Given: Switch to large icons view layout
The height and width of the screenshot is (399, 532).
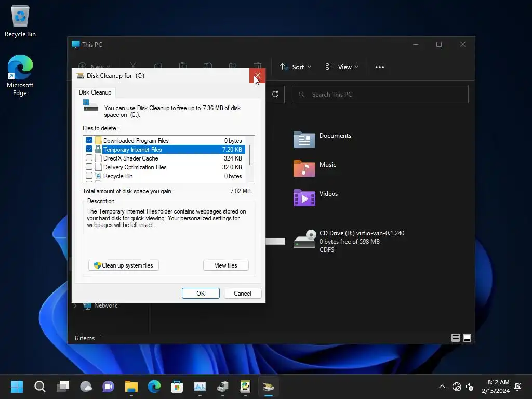Looking at the screenshot, I should tap(467, 338).
